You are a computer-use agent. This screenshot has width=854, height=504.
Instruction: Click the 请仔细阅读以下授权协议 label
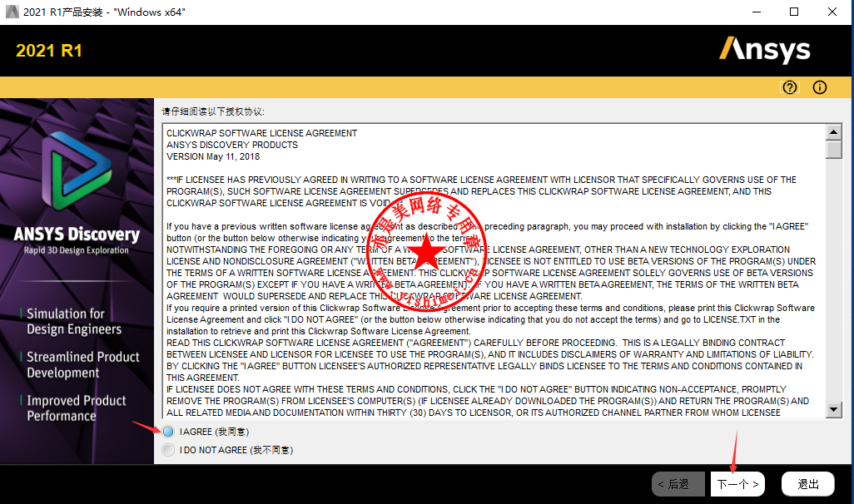(x=213, y=111)
